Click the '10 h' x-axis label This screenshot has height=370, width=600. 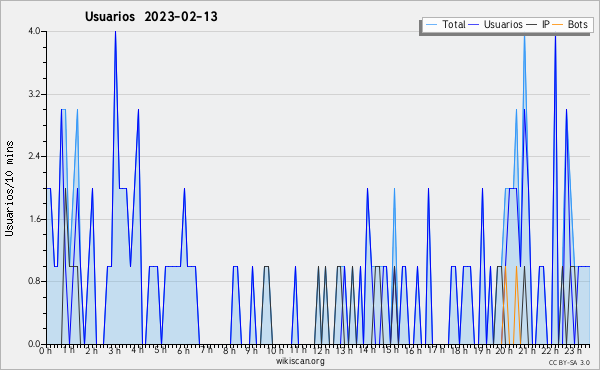click(x=275, y=351)
